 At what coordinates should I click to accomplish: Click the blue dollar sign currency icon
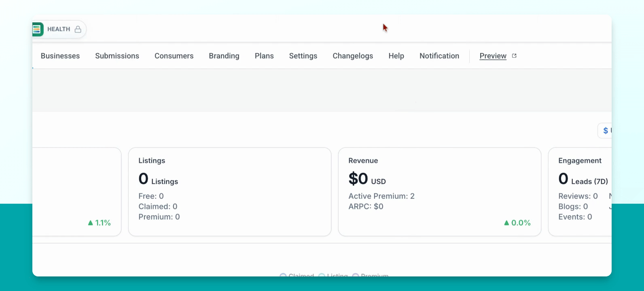pyautogui.click(x=606, y=131)
